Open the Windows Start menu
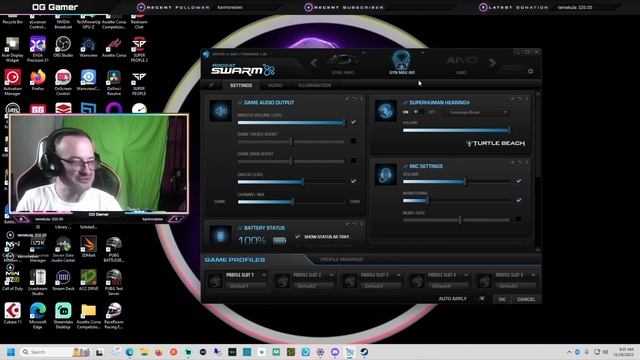This screenshot has height=360, width=640. coord(11,352)
